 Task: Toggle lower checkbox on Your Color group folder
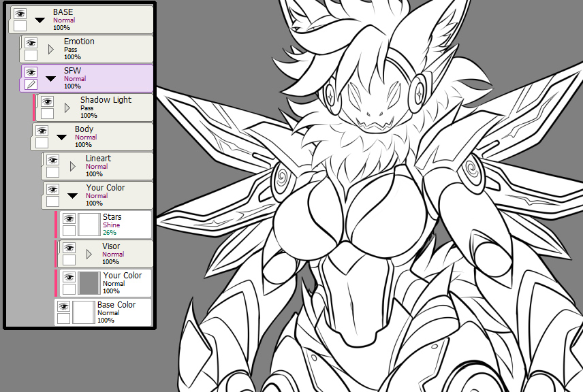[x=53, y=201]
